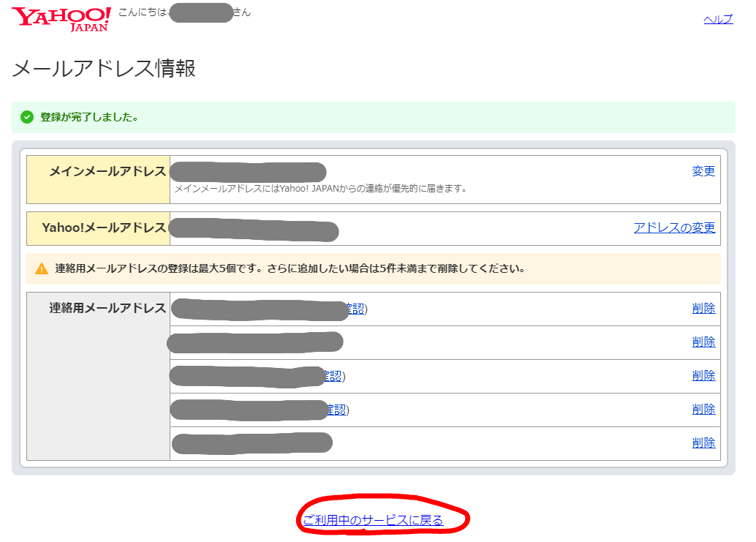Click the 連絡用メールアドレス label cell
Viewport: 756px width, 542px height.
tap(99, 376)
